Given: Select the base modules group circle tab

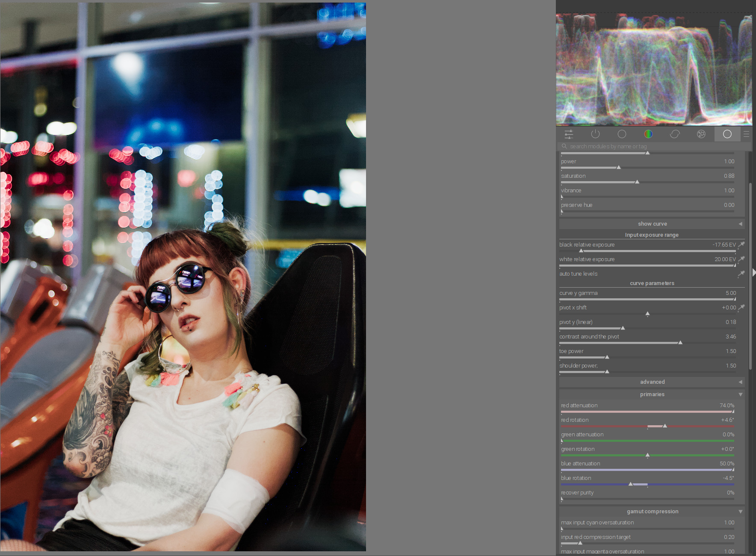Looking at the screenshot, I should click(622, 134).
